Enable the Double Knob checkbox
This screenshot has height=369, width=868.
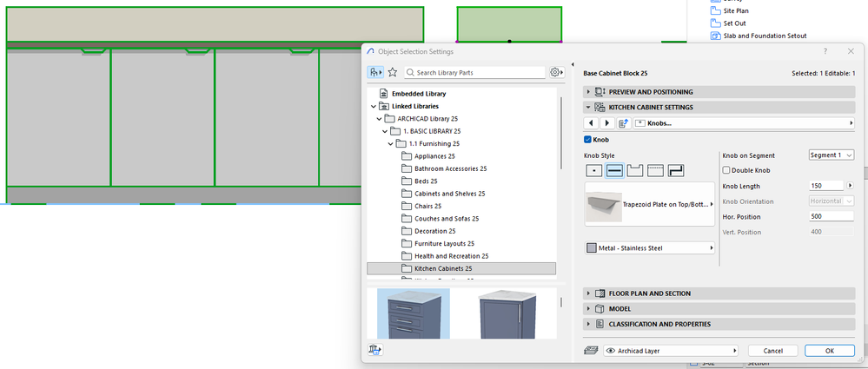(726, 170)
